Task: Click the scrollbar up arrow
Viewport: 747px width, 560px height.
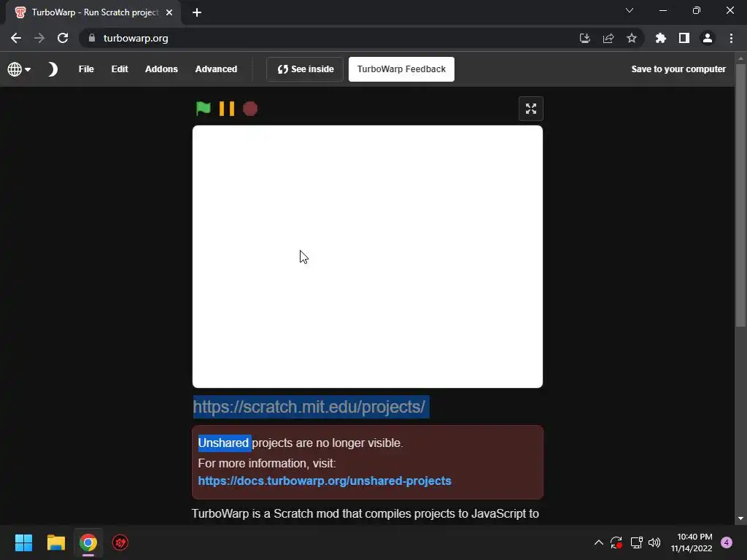Action: [740, 58]
